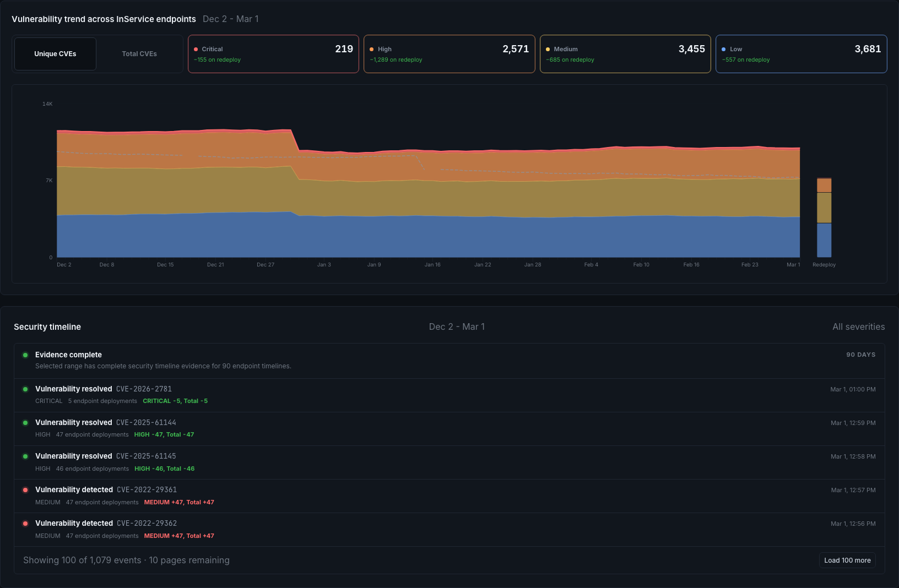Click the yellow Medium segment of Redeploy bar
The height and width of the screenshot is (588, 899).
824,208
